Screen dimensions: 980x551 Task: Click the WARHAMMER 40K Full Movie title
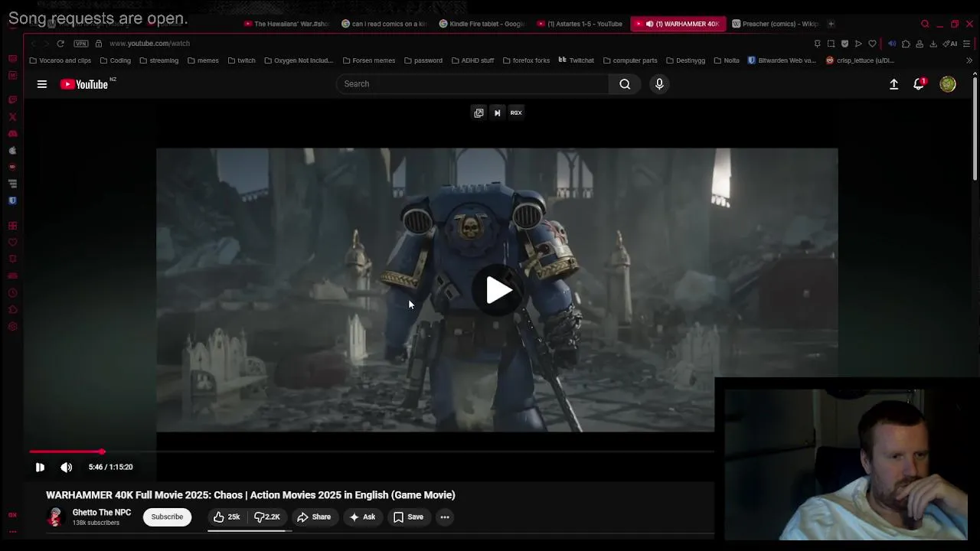[250, 495]
